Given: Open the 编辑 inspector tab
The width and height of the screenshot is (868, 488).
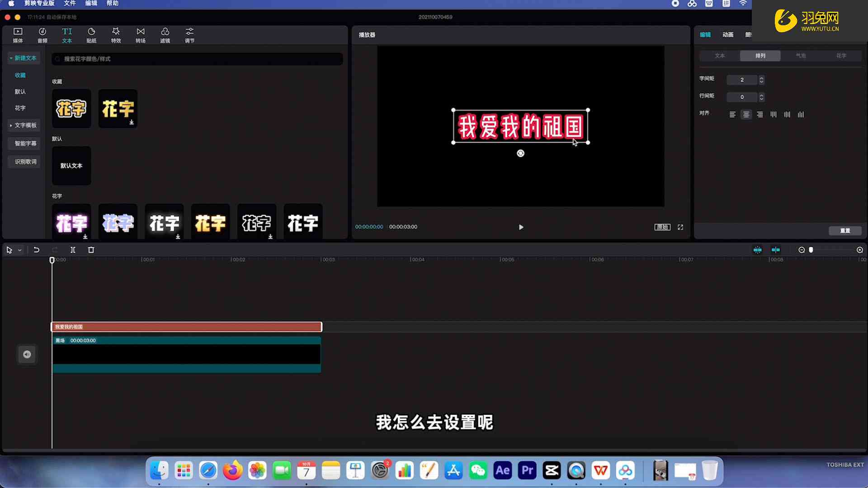Looking at the screenshot, I should pyautogui.click(x=705, y=35).
